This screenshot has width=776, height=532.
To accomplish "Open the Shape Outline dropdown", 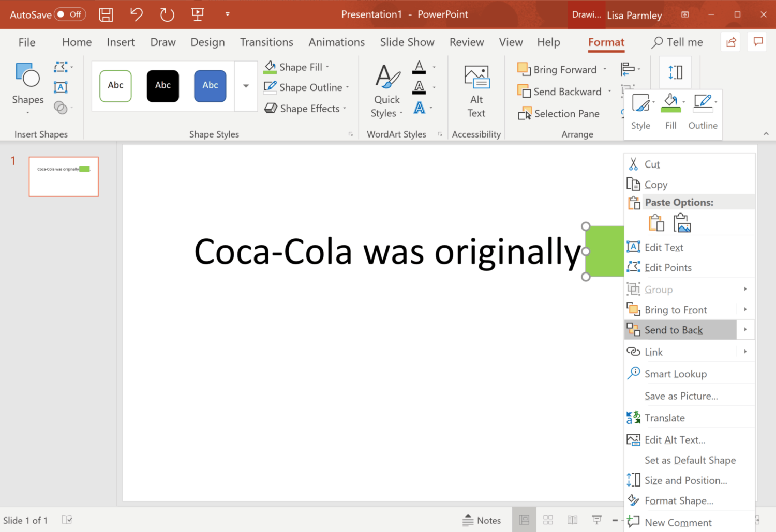I will click(347, 87).
